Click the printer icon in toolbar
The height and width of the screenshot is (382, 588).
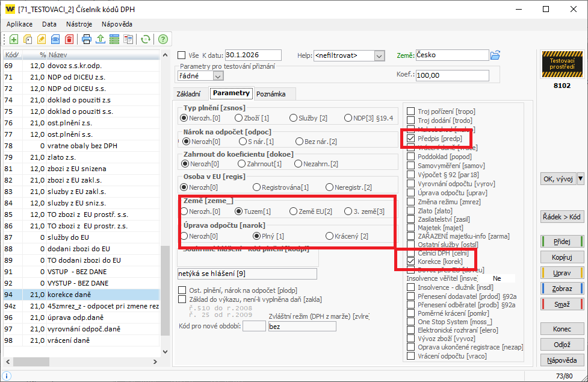point(87,39)
